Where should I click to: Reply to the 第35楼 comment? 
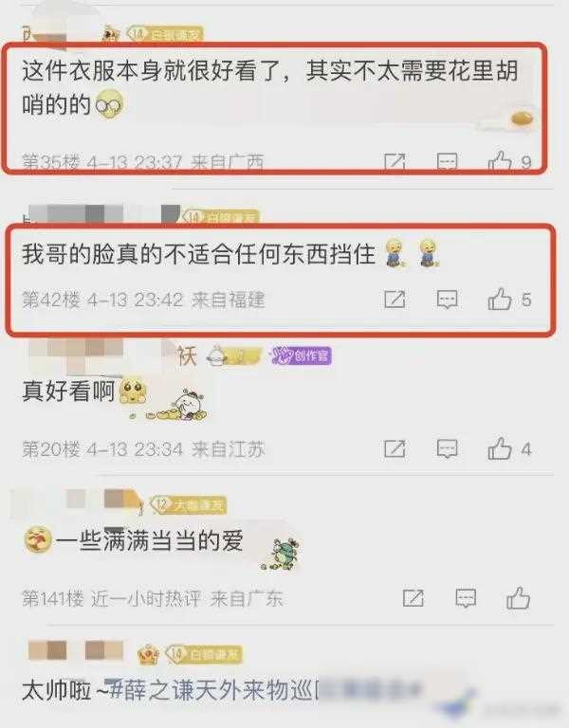click(x=448, y=161)
